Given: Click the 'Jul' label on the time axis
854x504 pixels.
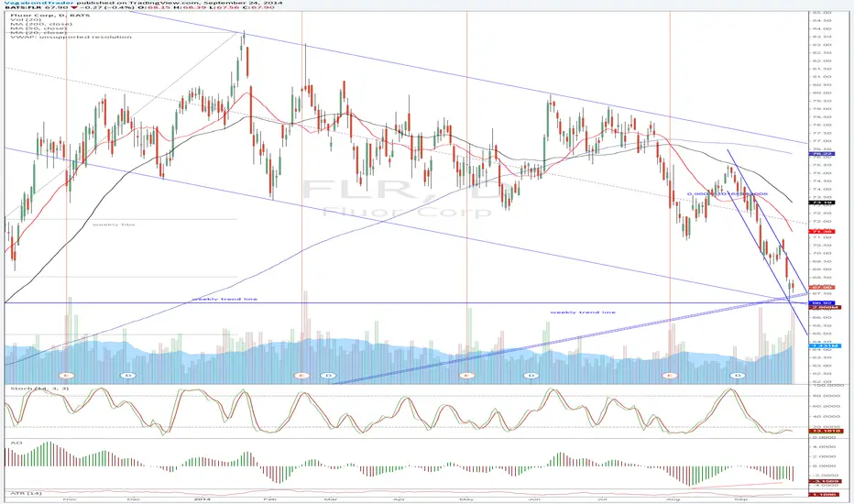Looking at the screenshot, I should pyautogui.click(x=602, y=499).
